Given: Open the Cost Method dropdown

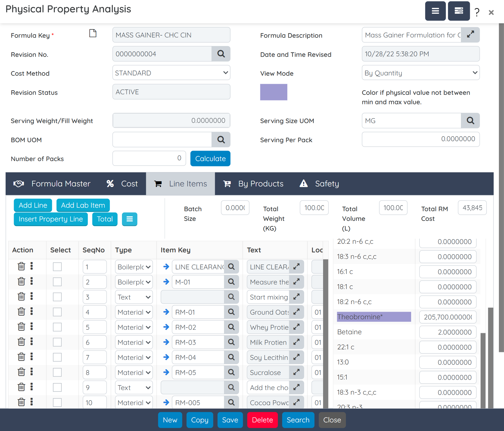Looking at the screenshot, I should coord(171,73).
